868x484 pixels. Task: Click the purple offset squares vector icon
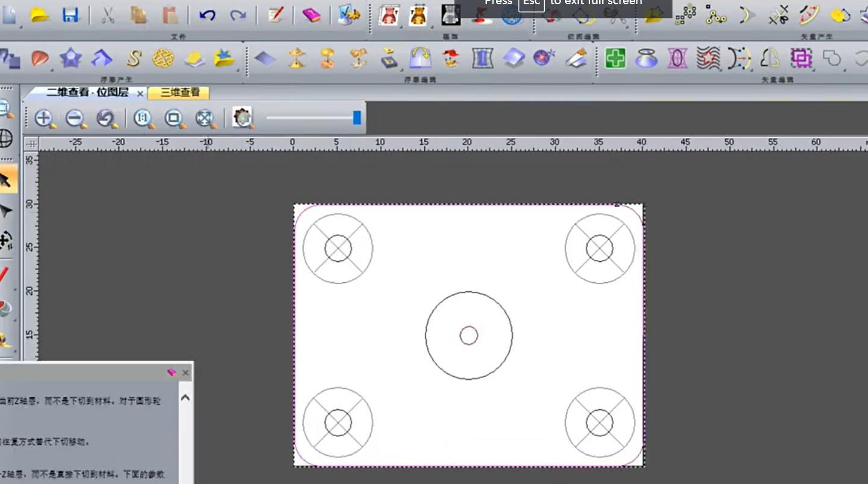801,58
